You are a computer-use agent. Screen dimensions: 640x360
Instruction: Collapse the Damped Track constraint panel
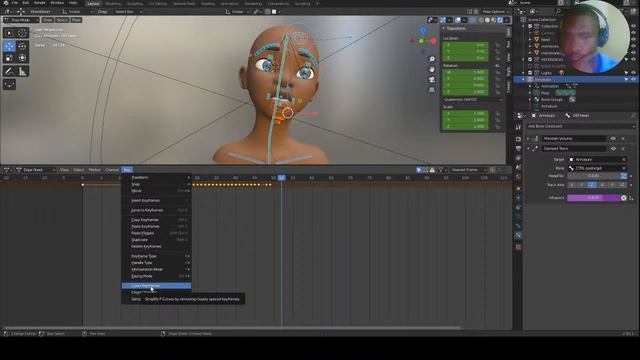point(528,149)
